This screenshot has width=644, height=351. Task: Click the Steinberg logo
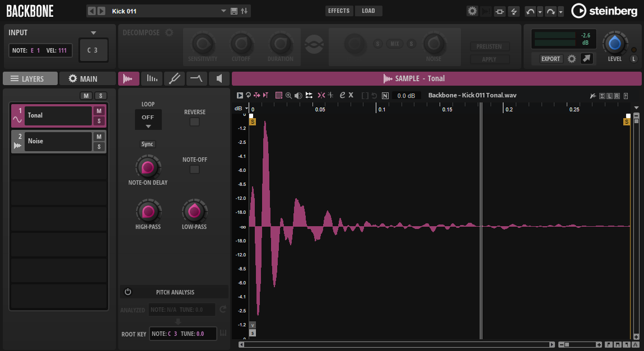[x=604, y=11]
